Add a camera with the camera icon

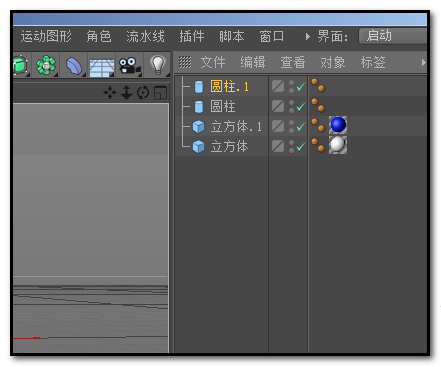pyautogui.click(x=130, y=66)
